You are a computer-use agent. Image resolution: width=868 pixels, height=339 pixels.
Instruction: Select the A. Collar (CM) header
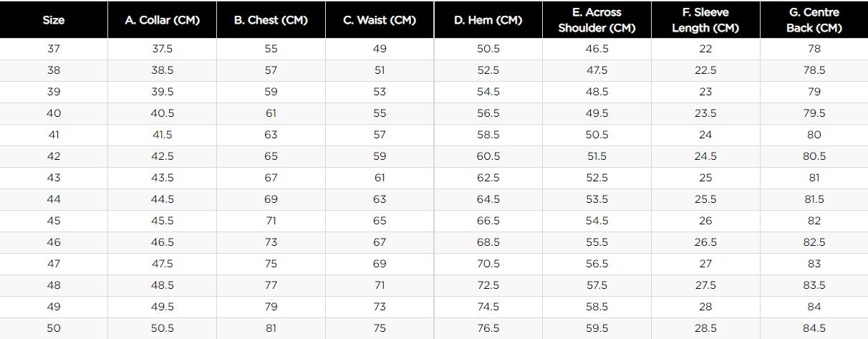162,20
